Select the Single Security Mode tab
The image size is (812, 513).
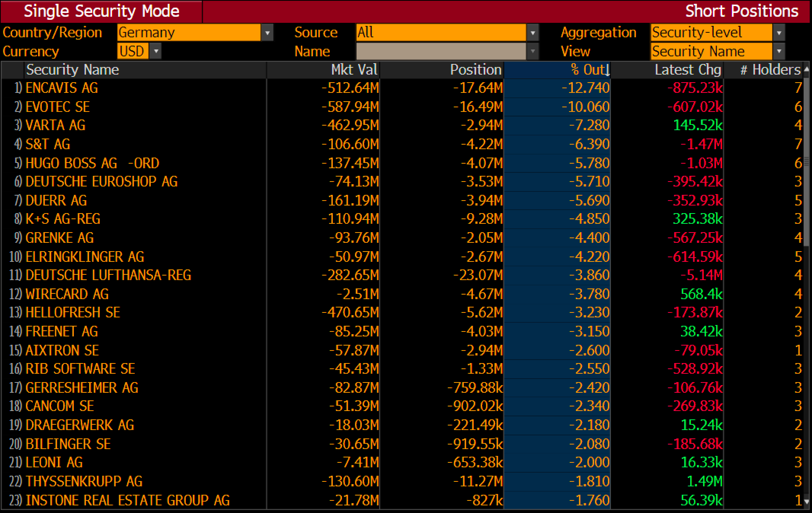pyautogui.click(x=101, y=11)
